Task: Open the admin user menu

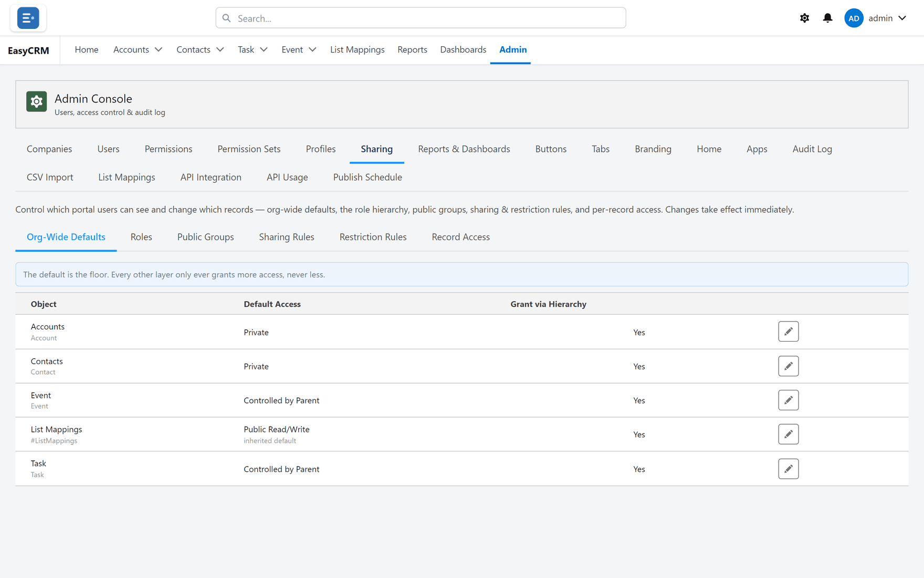Action: pos(875,18)
